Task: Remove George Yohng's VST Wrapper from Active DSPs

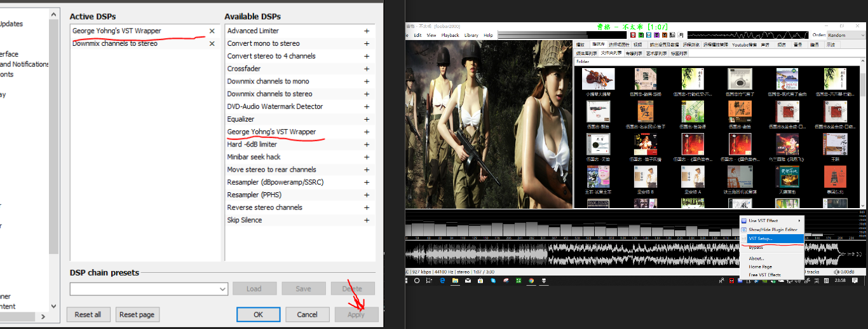Action: (x=212, y=31)
